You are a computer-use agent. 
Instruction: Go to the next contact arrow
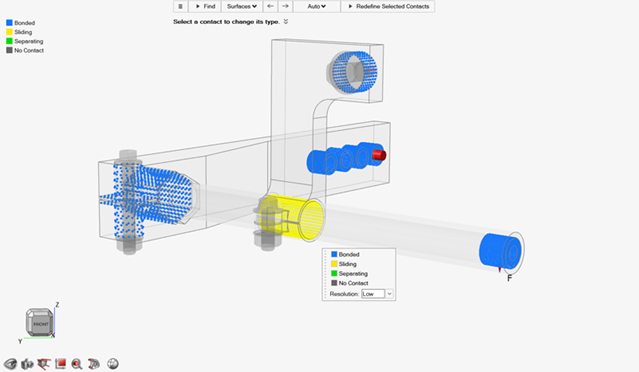(x=285, y=7)
